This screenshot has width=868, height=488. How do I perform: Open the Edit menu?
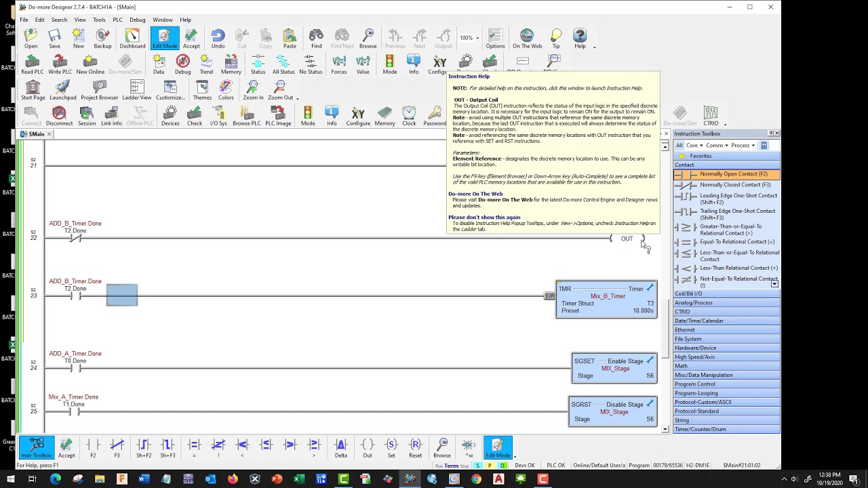click(39, 20)
